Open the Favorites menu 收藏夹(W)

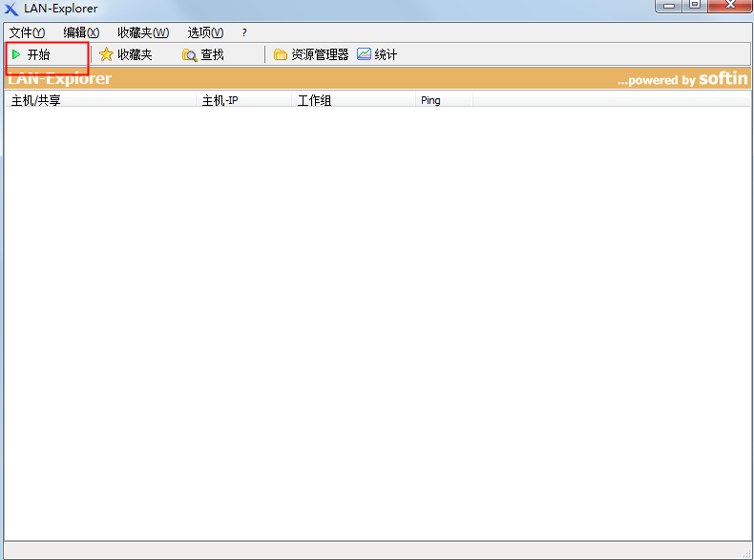click(143, 32)
